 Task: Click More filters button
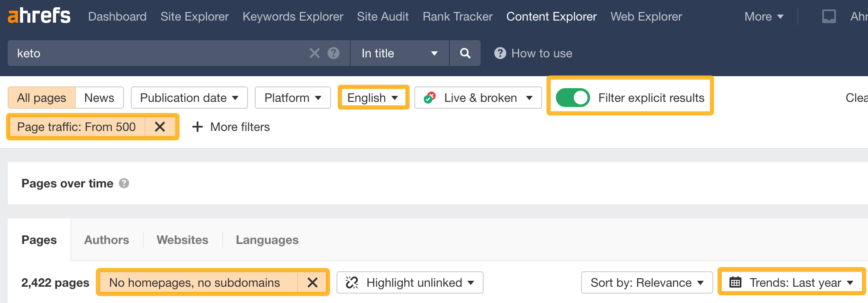[231, 127]
